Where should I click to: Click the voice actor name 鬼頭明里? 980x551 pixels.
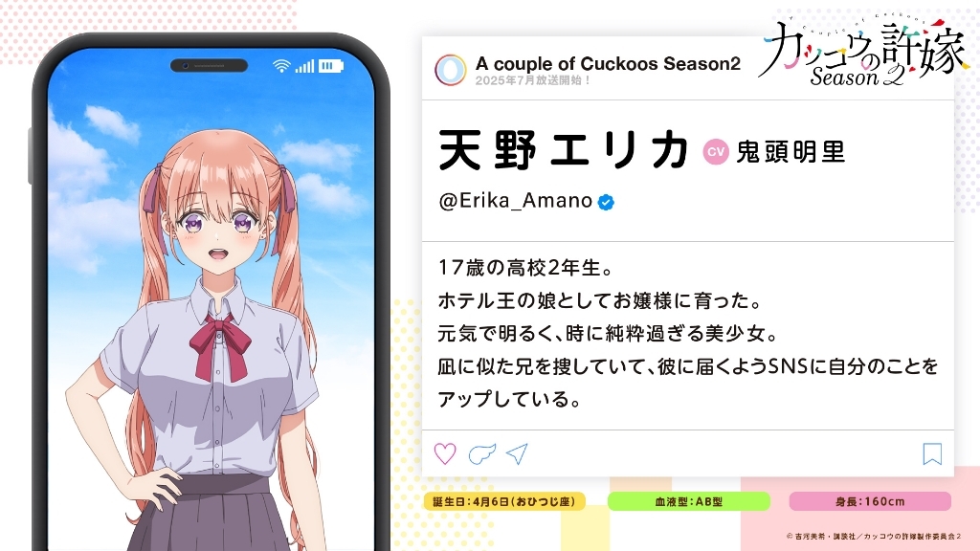791,152
